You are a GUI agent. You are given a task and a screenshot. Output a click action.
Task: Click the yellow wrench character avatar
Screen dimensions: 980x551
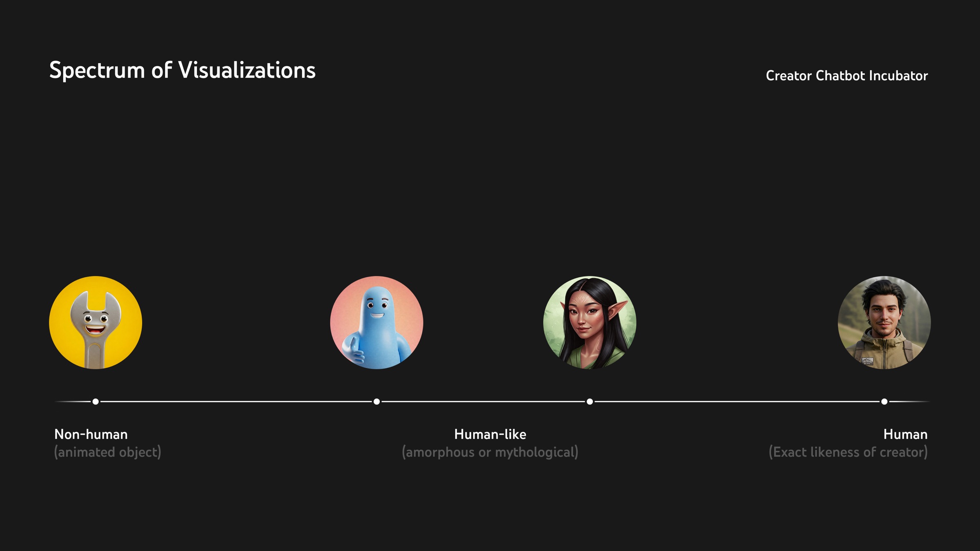pos(96,322)
